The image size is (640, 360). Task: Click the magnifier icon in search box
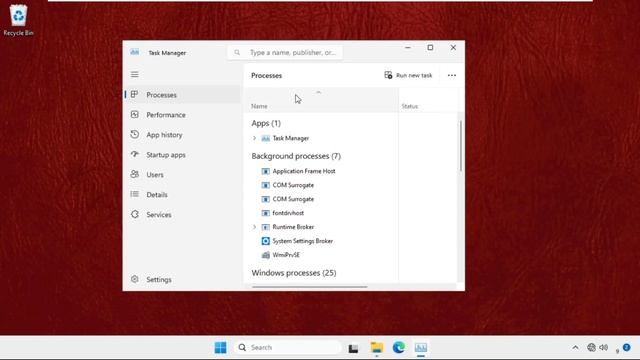[237, 52]
